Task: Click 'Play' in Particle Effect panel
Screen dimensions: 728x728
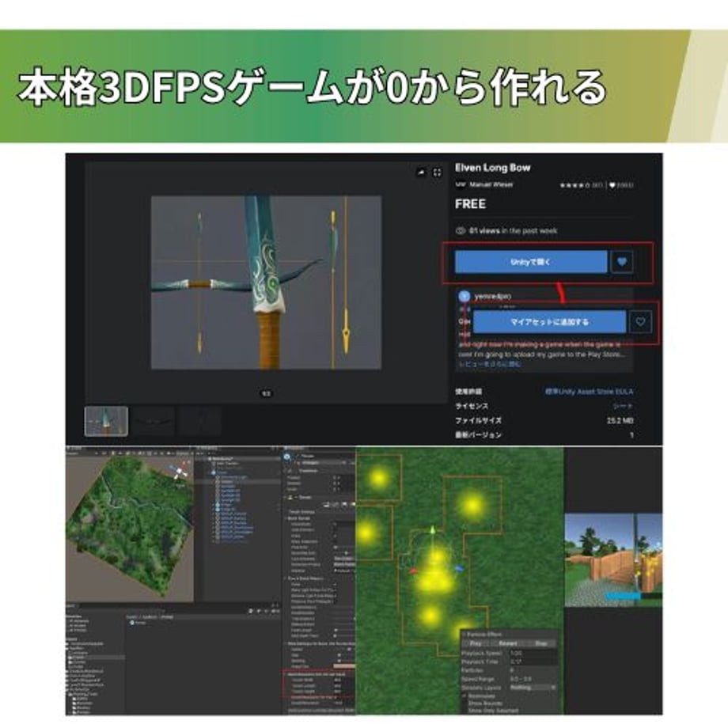Action: click(x=476, y=643)
